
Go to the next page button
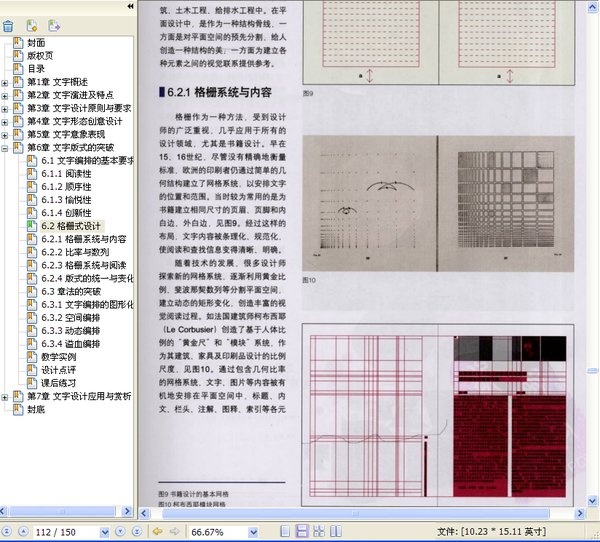(120, 531)
